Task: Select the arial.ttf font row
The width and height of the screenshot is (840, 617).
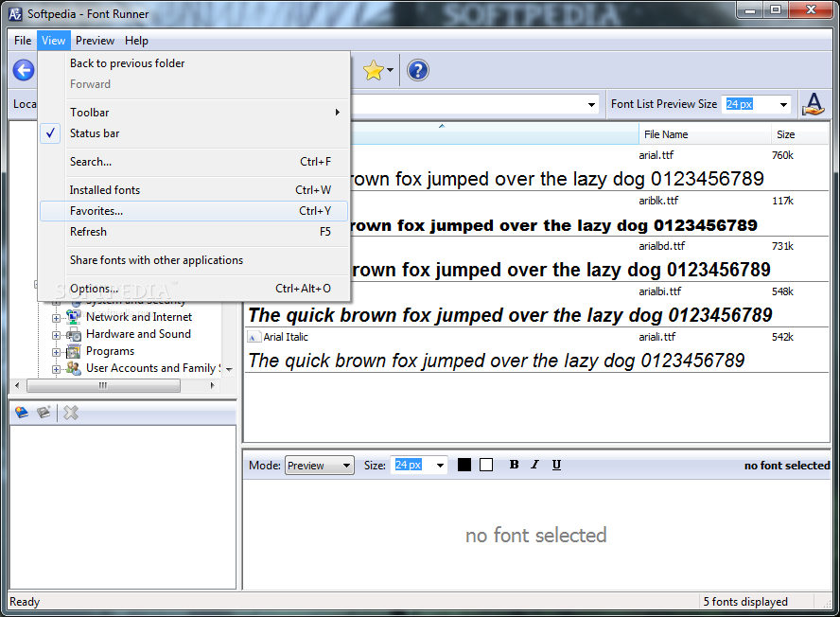Action: (535, 168)
